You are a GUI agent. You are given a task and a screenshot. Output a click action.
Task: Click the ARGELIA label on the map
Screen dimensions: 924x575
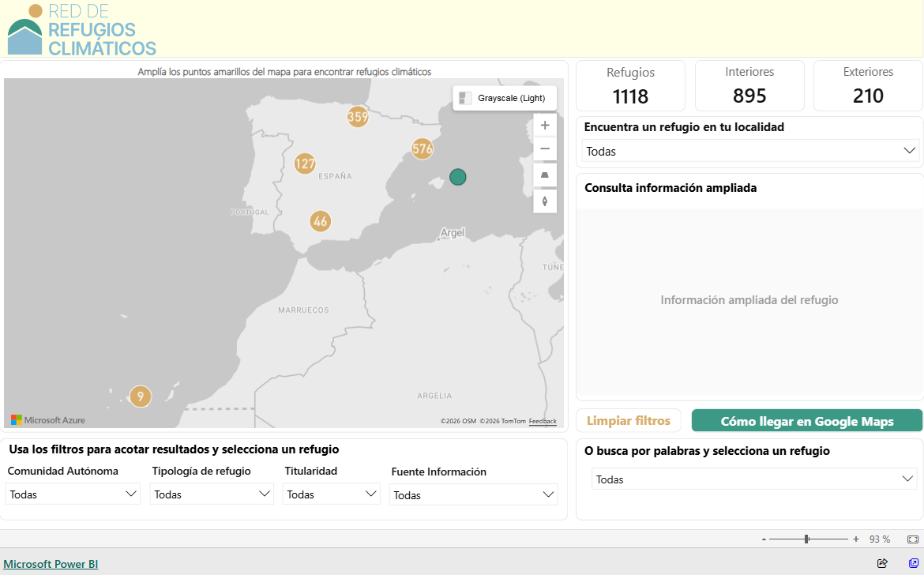pyautogui.click(x=434, y=396)
